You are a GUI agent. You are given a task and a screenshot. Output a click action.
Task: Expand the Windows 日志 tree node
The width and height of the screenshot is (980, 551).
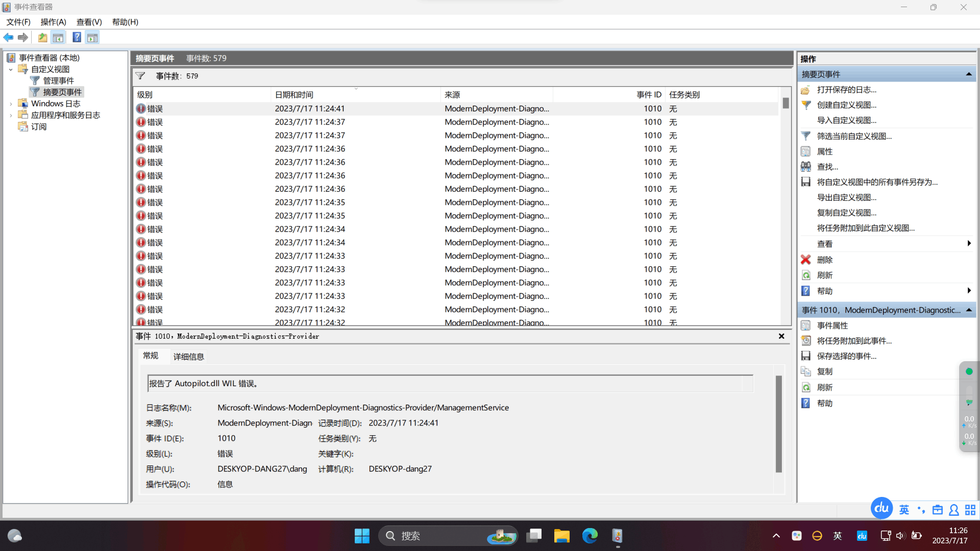point(11,104)
